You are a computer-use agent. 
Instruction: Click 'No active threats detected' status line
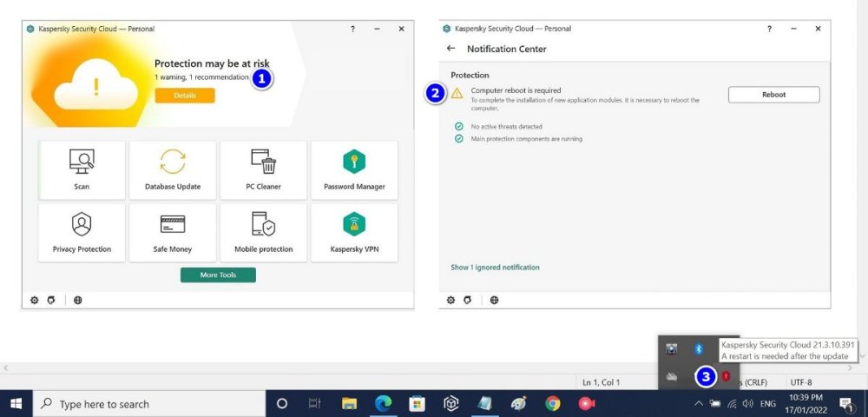(x=507, y=127)
